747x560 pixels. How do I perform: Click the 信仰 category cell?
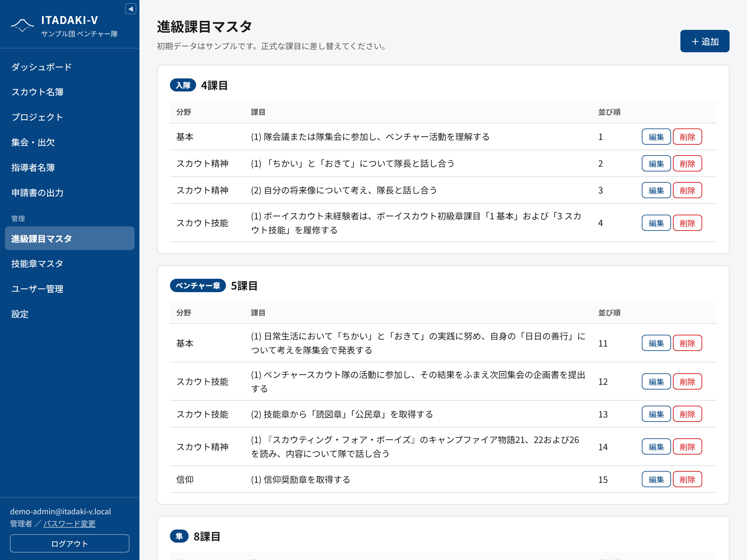point(185,479)
